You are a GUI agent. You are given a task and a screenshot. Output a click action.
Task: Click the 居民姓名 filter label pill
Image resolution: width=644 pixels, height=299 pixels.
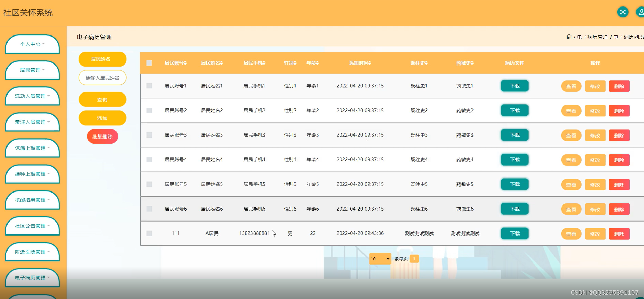pos(102,59)
